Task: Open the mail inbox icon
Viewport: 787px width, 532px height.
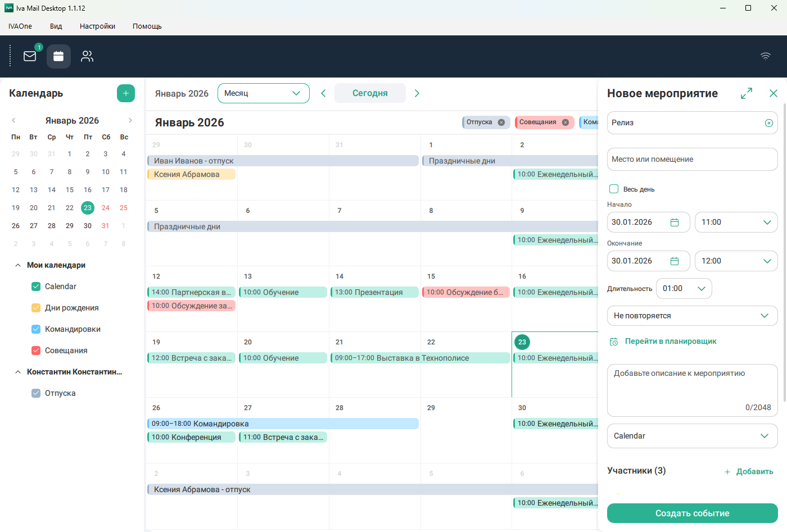Action: [x=30, y=56]
